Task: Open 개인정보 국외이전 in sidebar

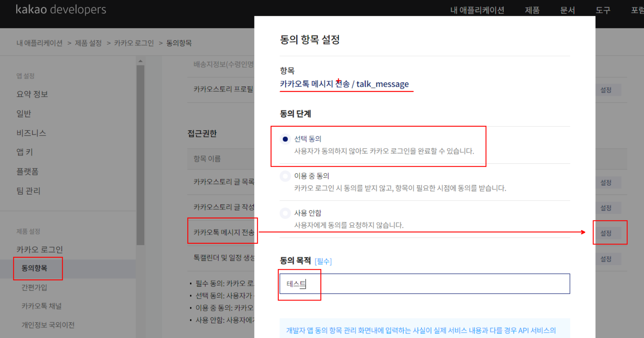Action: coord(48,325)
